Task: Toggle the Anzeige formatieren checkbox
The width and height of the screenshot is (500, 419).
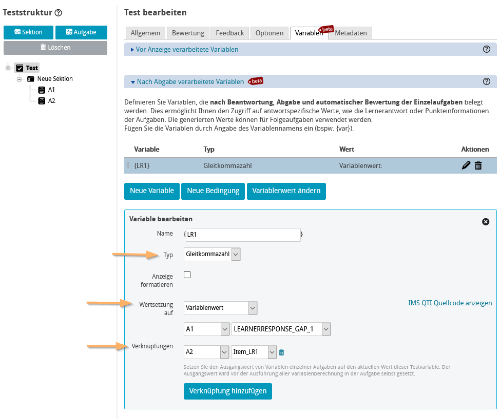Action: pos(187,275)
